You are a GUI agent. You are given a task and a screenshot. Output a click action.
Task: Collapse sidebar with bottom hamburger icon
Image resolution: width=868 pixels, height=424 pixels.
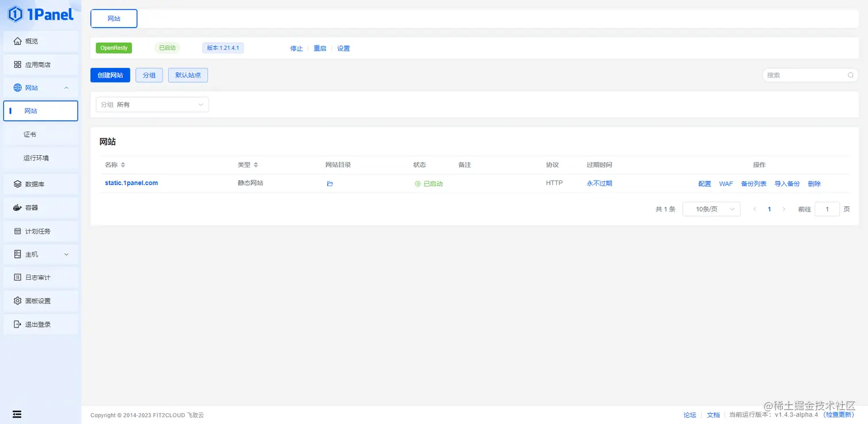(17, 414)
